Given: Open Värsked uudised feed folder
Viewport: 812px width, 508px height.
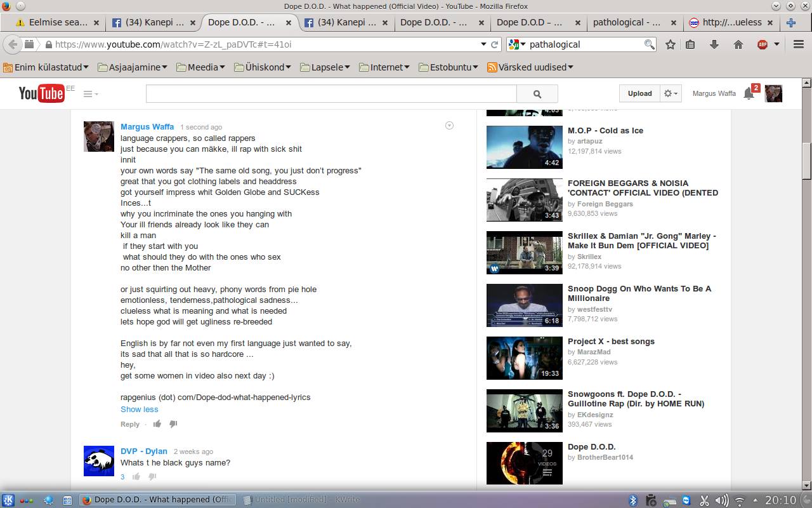Looking at the screenshot, I should [530, 67].
